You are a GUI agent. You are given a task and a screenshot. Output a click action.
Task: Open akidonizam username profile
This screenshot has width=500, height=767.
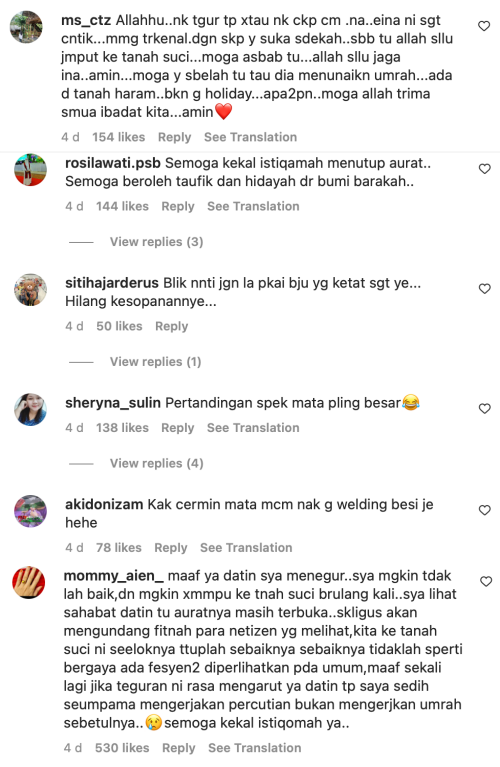point(104,504)
